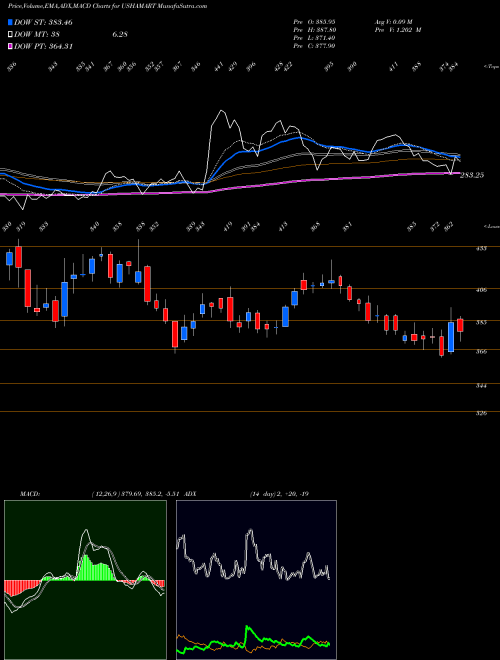
Task: Open the ADX indicator chart panel
Action: (256, 580)
